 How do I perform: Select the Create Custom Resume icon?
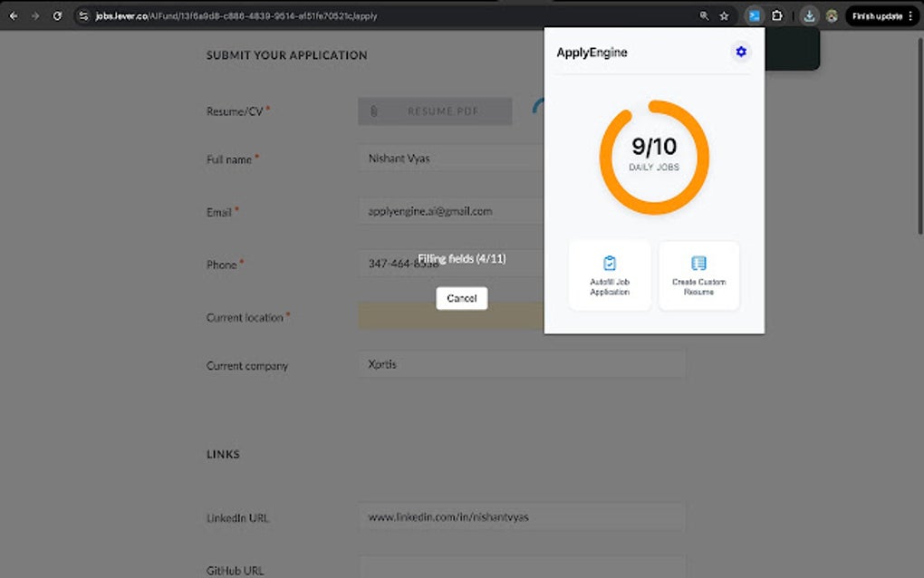tap(698, 263)
